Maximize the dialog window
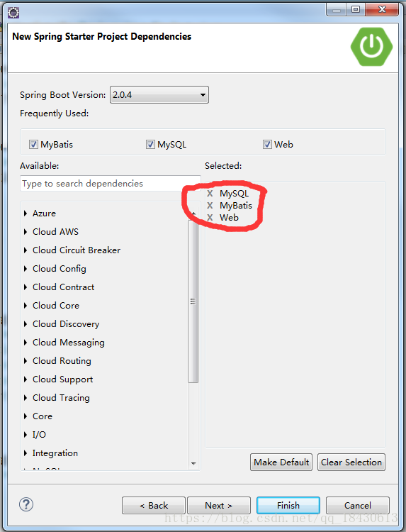 [356, 9]
